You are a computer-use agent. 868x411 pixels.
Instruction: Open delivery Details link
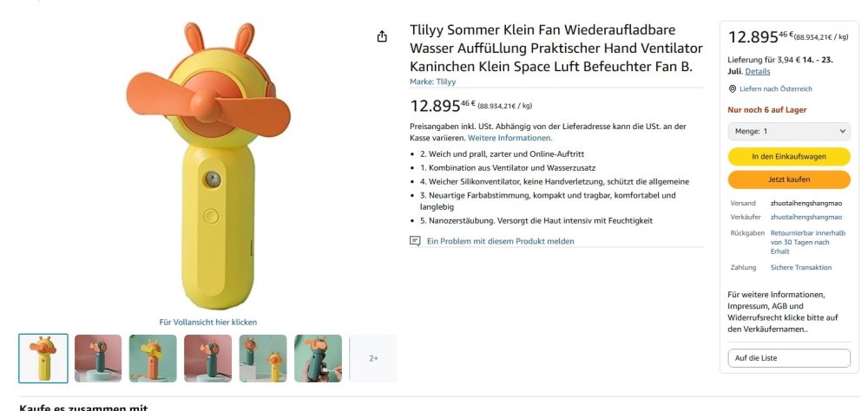[758, 71]
